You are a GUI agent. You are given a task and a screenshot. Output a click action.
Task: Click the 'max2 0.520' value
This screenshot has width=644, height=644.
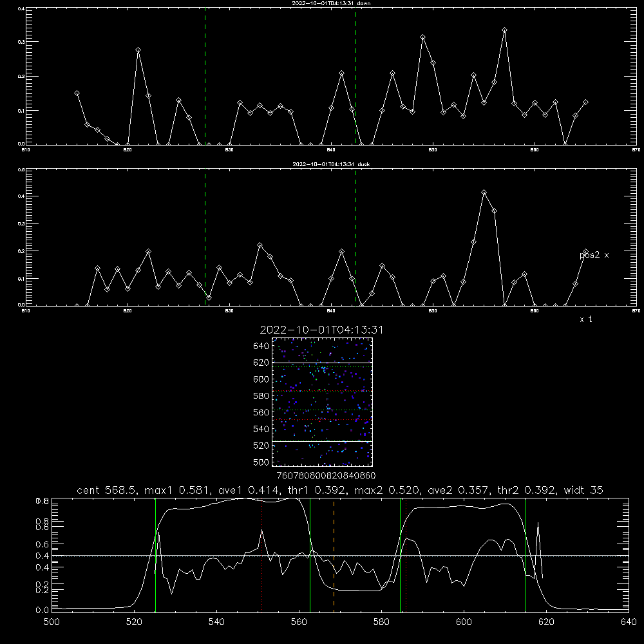387,490
